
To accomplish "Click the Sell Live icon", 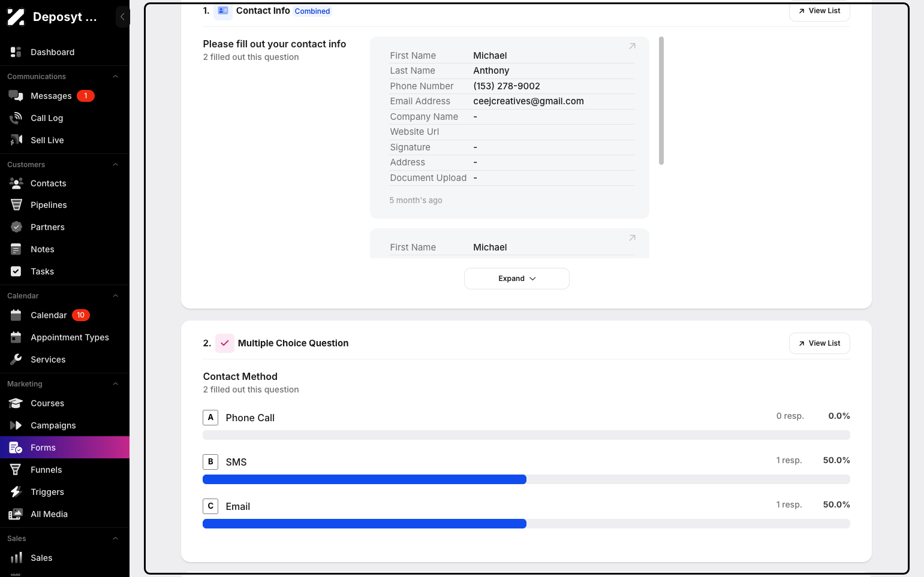I will [x=16, y=140].
